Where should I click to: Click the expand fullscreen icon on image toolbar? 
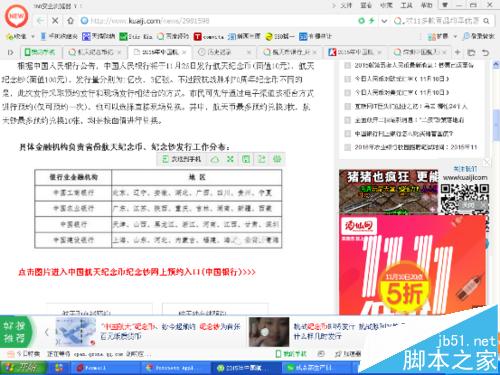[230, 159]
